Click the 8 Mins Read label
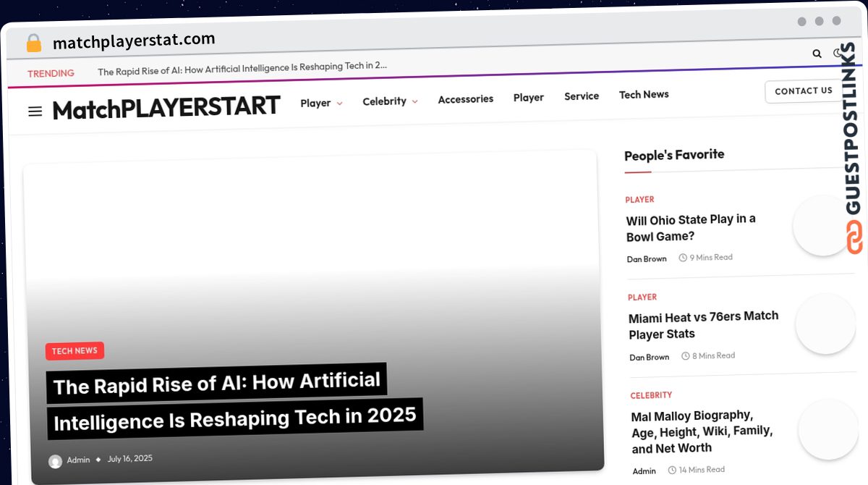The height and width of the screenshot is (485, 868). (x=708, y=355)
